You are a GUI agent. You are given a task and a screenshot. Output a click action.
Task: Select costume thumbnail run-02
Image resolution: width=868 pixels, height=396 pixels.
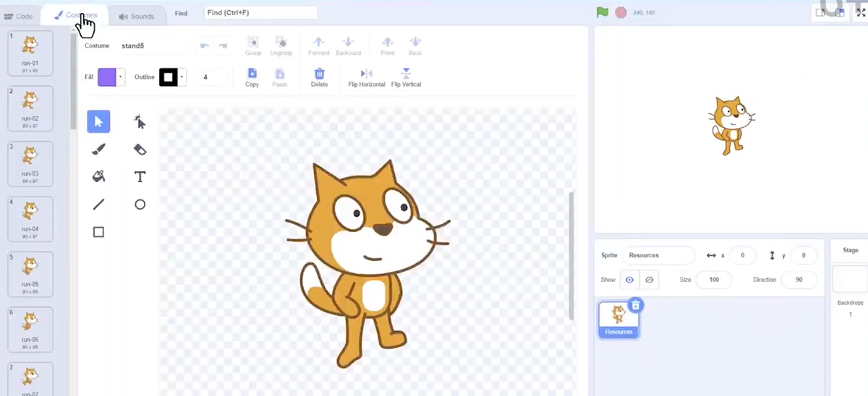pyautogui.click(x=30, y=108)
